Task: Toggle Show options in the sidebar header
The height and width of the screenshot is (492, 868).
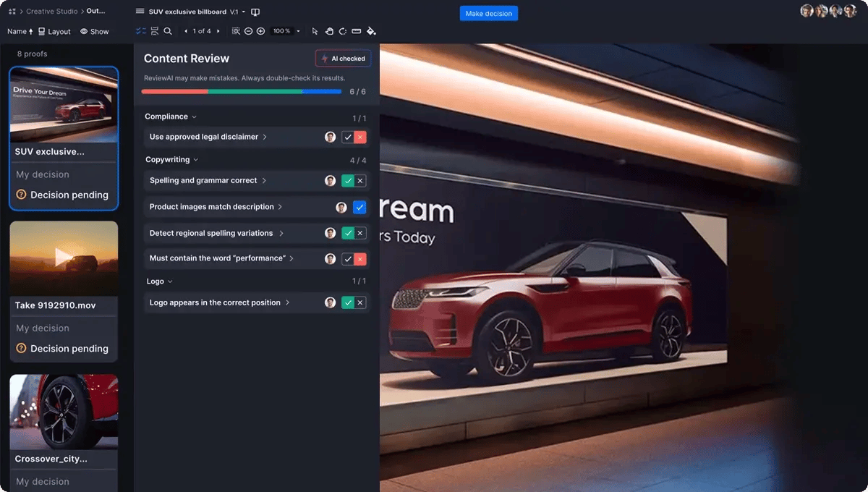Action: click(95, 31)
